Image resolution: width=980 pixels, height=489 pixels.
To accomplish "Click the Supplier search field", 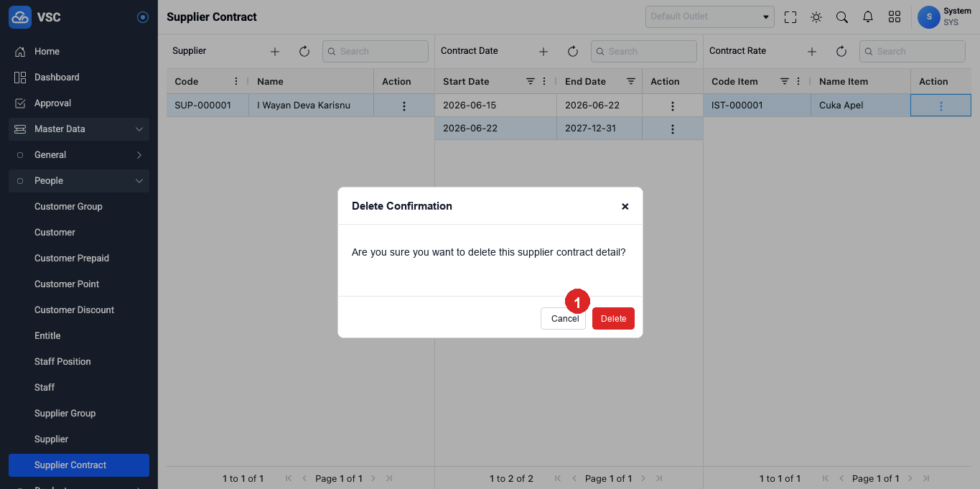I will pyautogui.click(x=375, y=51).
